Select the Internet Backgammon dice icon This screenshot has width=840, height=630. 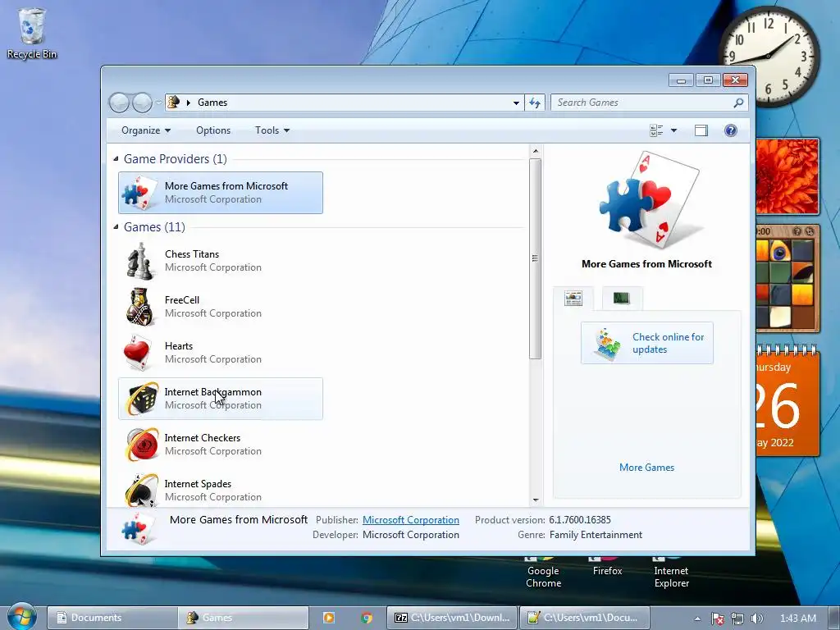click(141, 399)
